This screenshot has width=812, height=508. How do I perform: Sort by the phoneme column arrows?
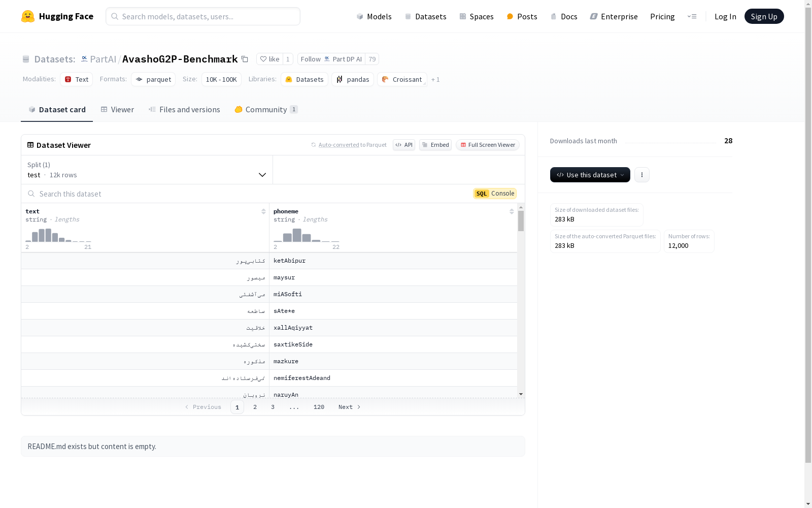(512, 211)
